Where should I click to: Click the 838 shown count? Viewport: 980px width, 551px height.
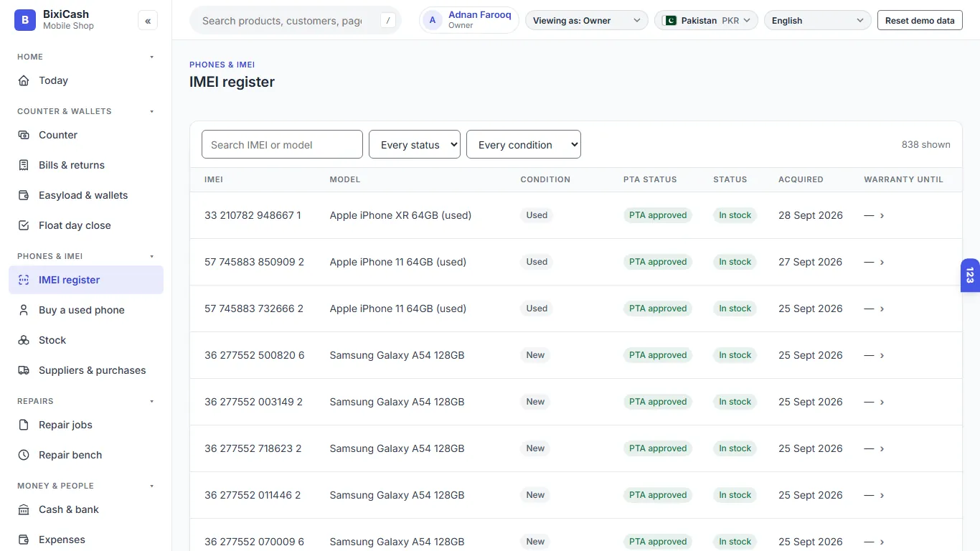[926, 144]
